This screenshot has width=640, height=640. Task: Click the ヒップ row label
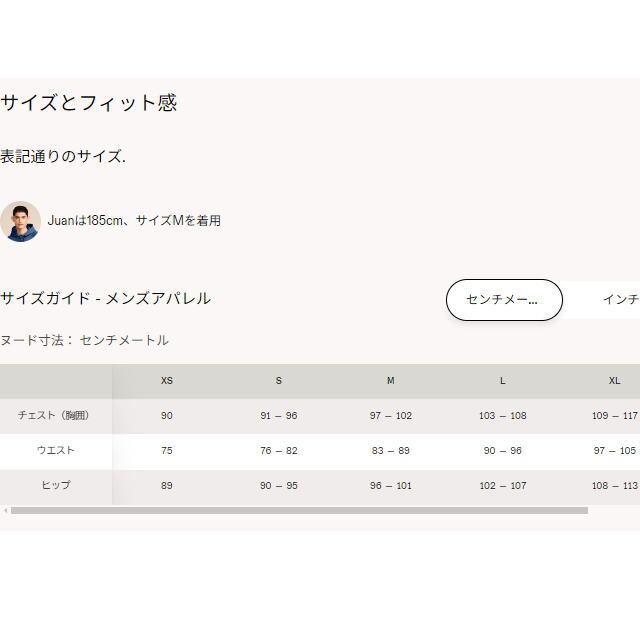point(56,486)
